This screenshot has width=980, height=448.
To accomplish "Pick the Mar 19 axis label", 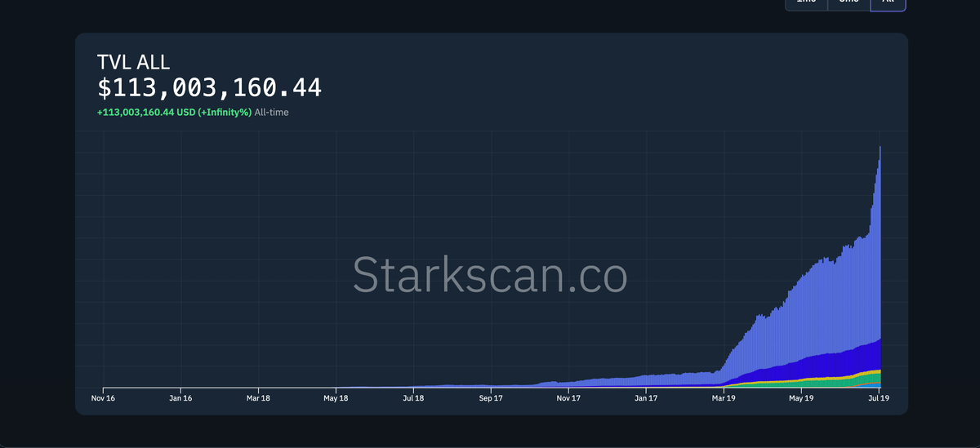I will pyautogui.click(x=724, y=398).
